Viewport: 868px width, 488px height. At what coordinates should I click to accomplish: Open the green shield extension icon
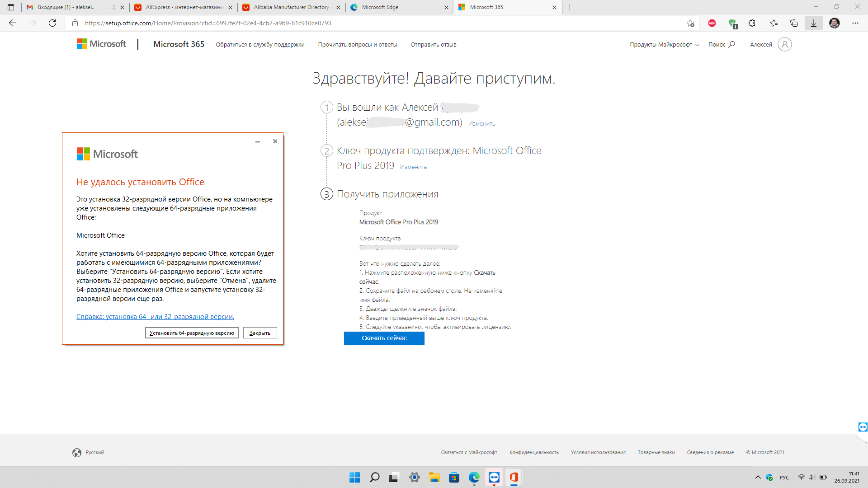pos(732,23)
